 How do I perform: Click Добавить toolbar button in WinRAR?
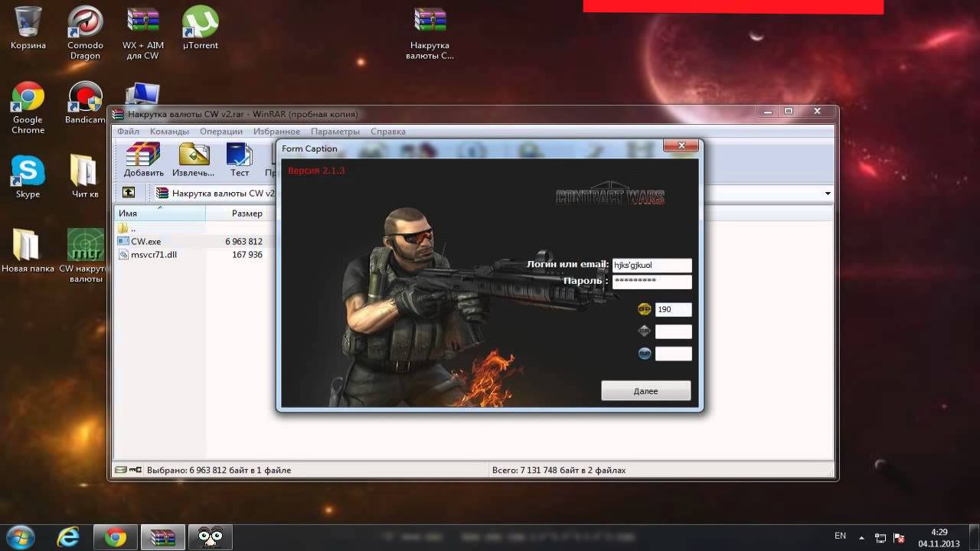click(143, 160)
